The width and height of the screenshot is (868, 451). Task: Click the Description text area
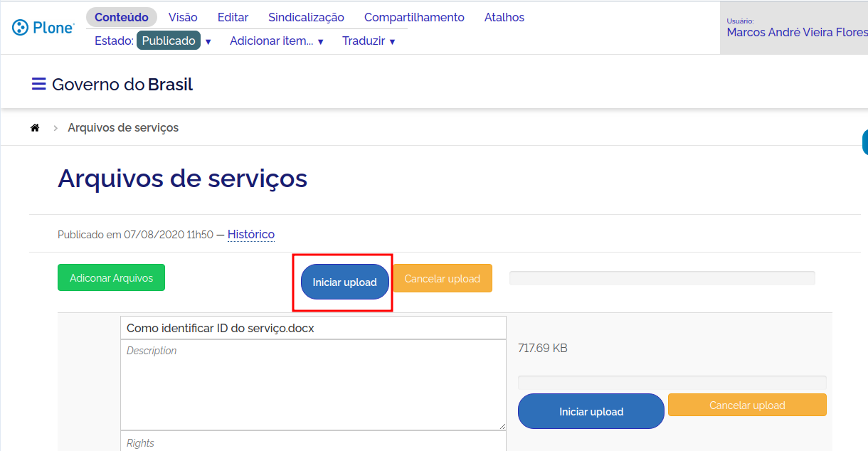[x=313, y=384]
